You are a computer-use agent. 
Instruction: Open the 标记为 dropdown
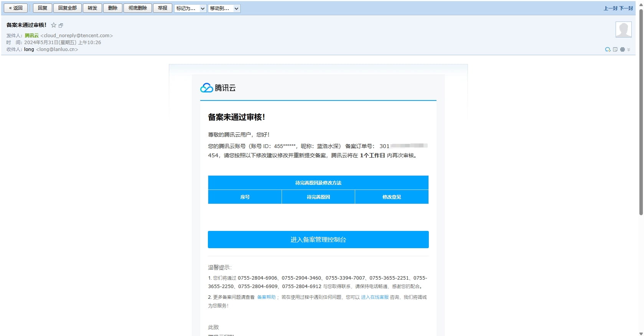191,8
